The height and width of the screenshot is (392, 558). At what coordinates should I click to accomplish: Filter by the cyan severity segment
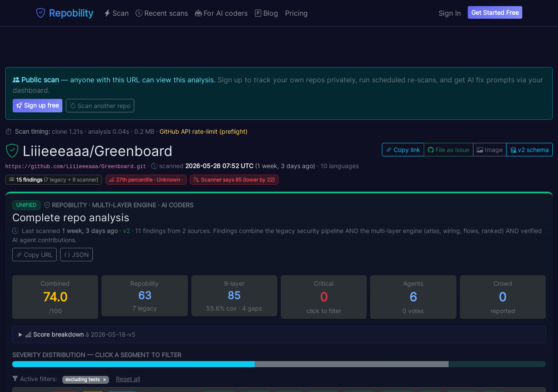[133, 364]
